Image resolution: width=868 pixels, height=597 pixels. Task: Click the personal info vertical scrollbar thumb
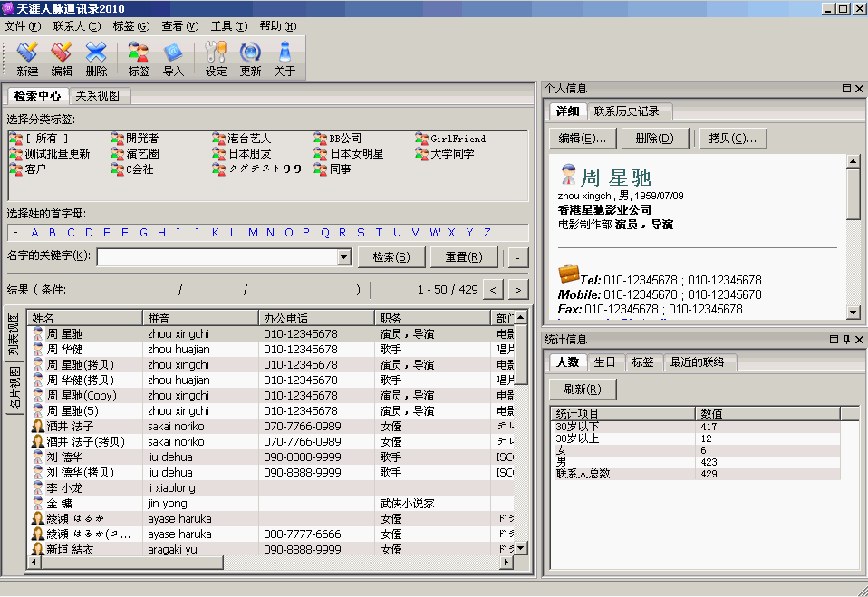(x=854, y=193)
